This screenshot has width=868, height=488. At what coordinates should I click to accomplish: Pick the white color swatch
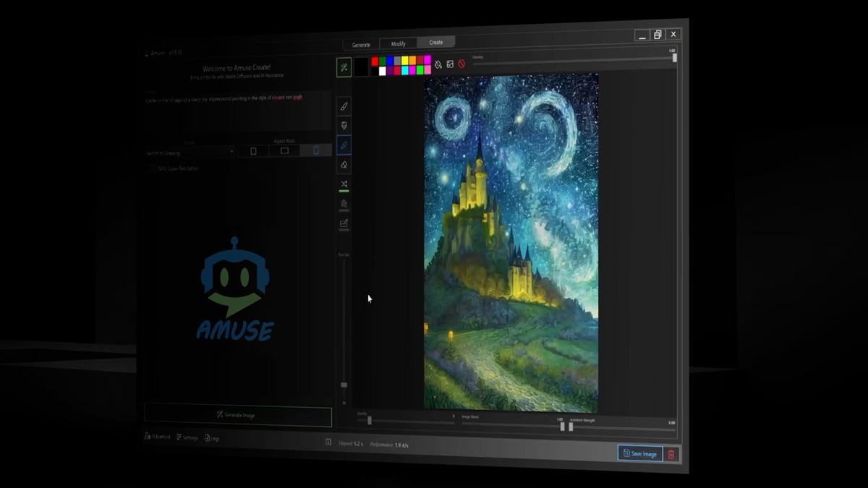[383, 71]
